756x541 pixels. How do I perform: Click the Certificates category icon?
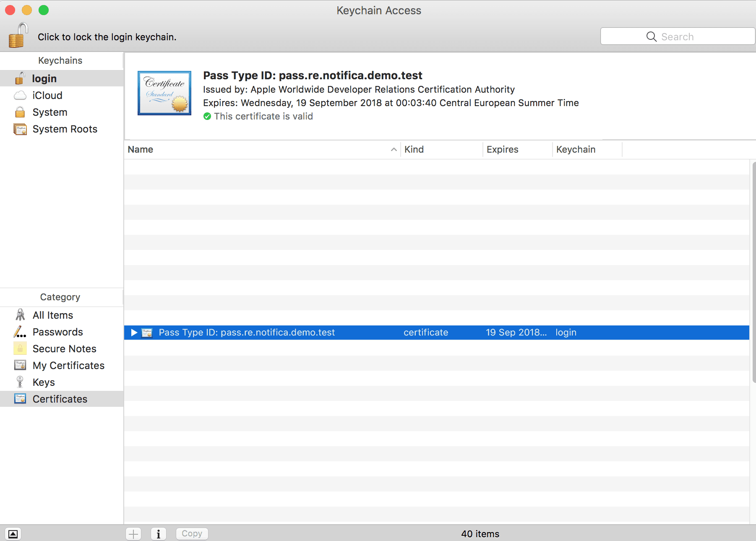tap(20, 399)
